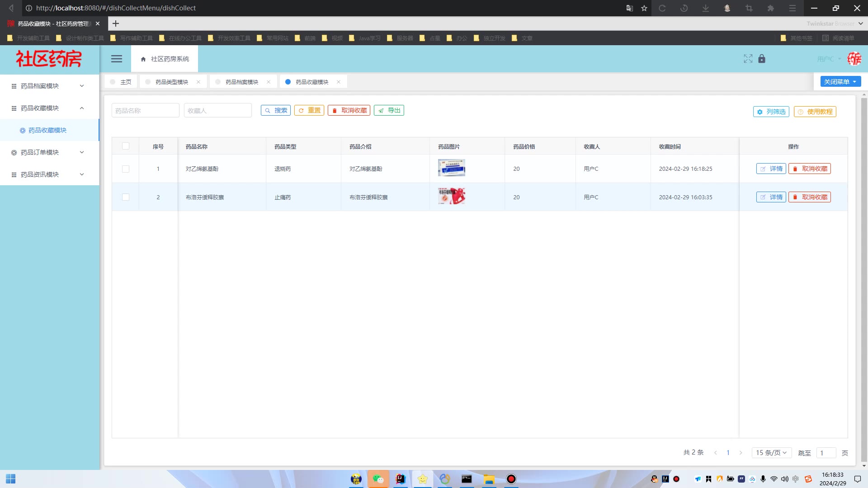The image size is (868, 488).
Task: Open a new browser tab with plus icon
Action: coord(116,23)
